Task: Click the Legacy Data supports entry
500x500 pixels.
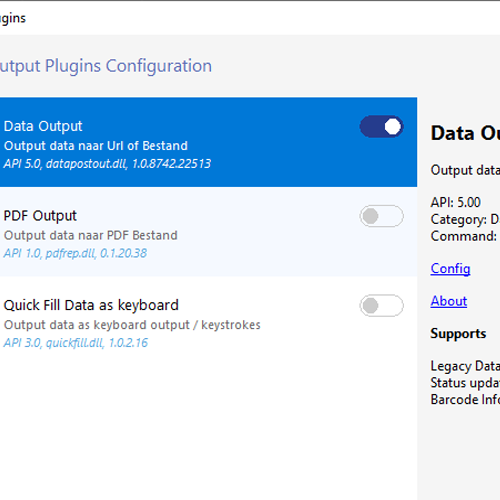Action: click(465, 366)
